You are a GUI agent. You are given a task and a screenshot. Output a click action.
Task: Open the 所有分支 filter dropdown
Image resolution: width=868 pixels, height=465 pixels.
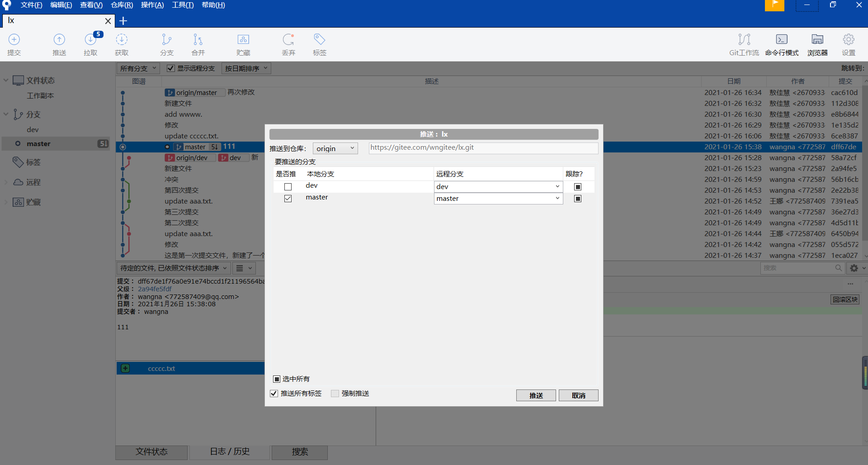pyautogui.click(x=138, y=68)
